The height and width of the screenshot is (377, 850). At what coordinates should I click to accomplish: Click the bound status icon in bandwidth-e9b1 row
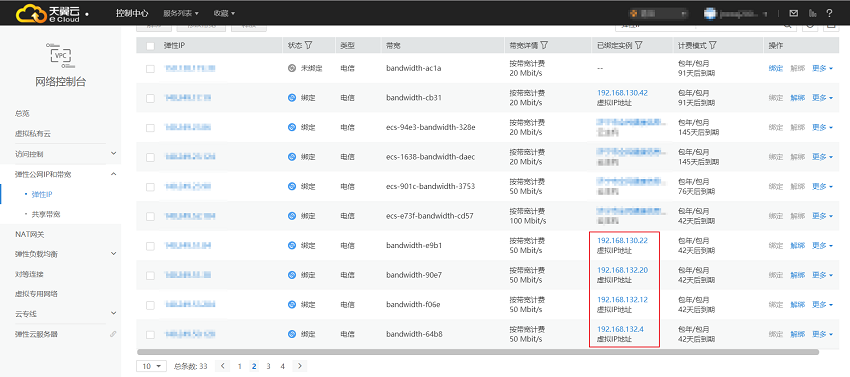(291, 245)
